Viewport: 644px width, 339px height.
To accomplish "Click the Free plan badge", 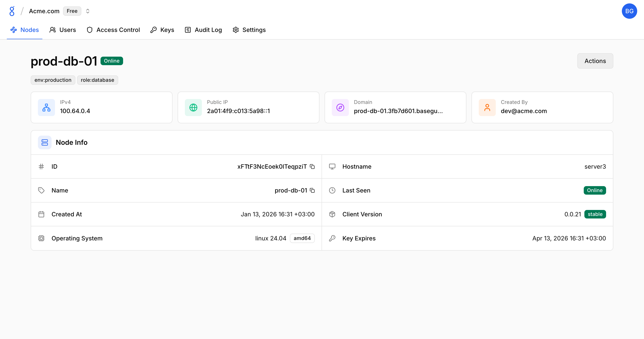I will point(72,11).
